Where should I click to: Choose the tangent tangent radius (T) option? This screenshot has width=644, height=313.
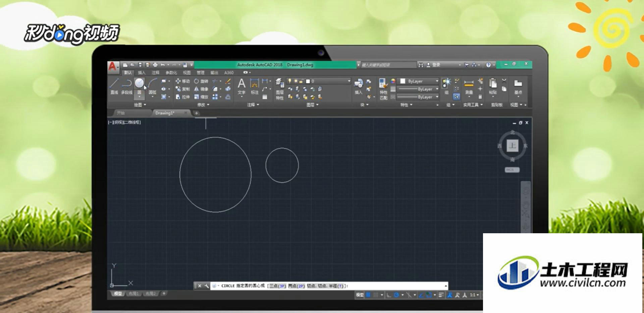click(325, 286)
